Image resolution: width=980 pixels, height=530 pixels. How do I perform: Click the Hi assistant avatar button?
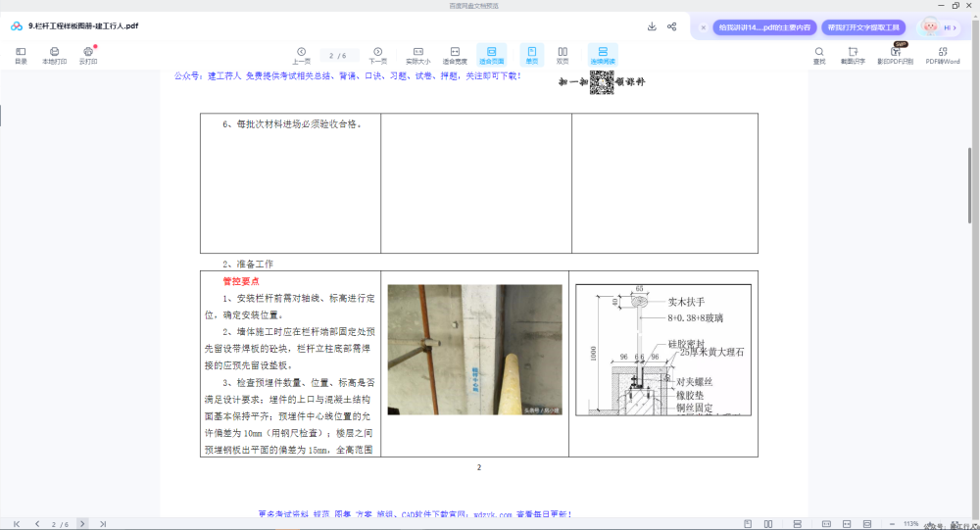click(939, 26)
